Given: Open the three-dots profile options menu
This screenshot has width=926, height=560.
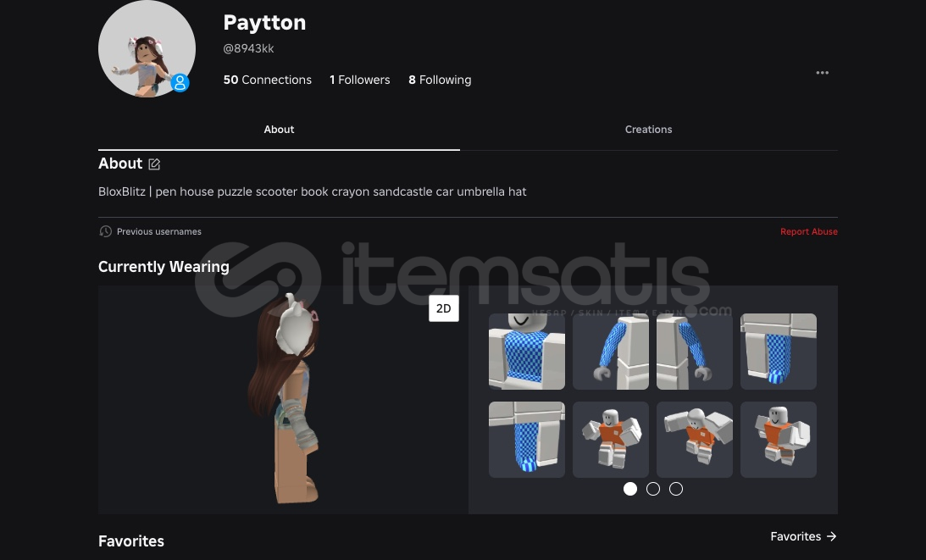Looking at the screenshot, I should click(x=822, y=73).
